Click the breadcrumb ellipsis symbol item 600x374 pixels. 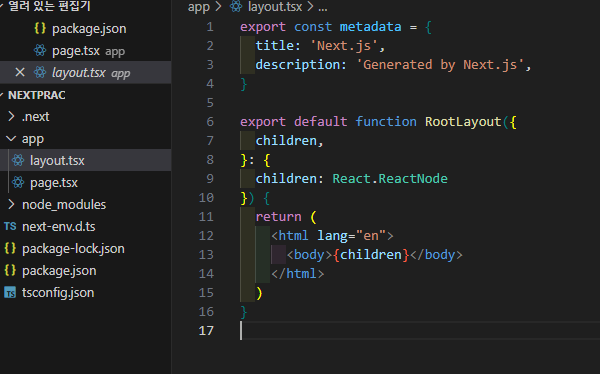pos(323,7)
